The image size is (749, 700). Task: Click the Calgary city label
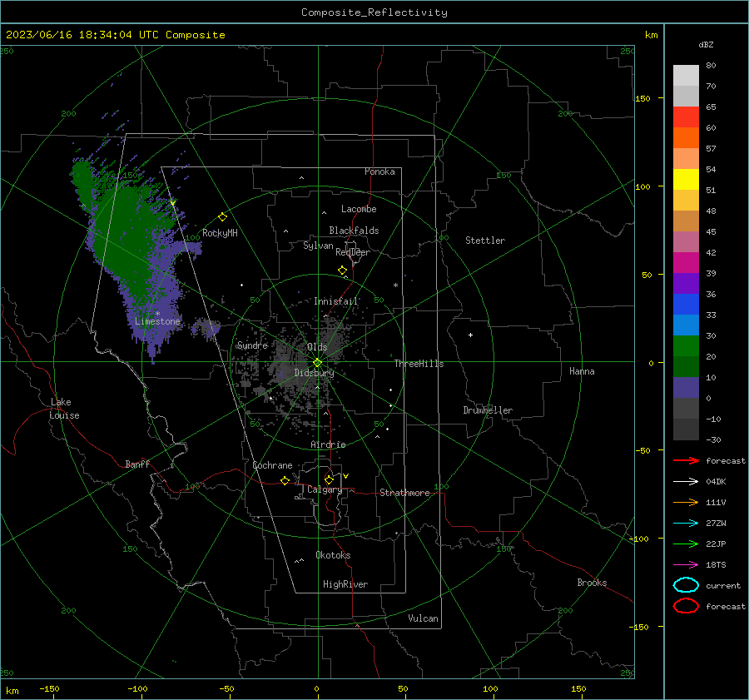pos(325,489)
